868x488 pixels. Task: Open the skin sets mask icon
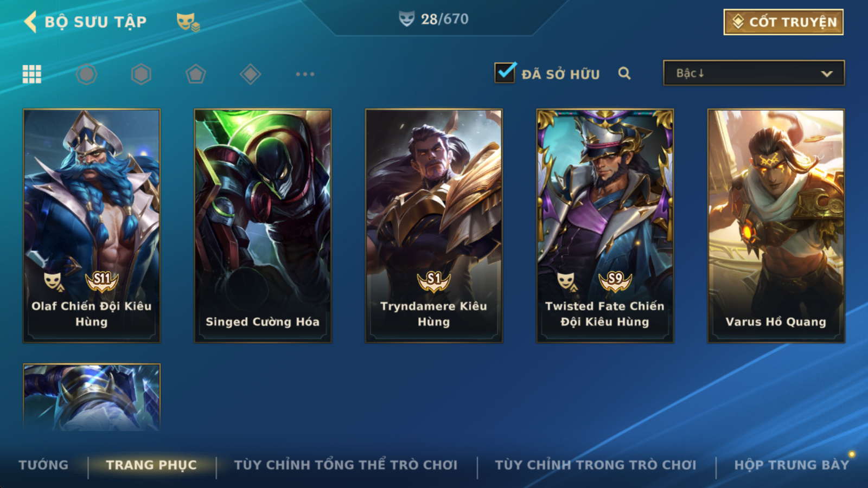pyautogui.click(x=188, y=22)
